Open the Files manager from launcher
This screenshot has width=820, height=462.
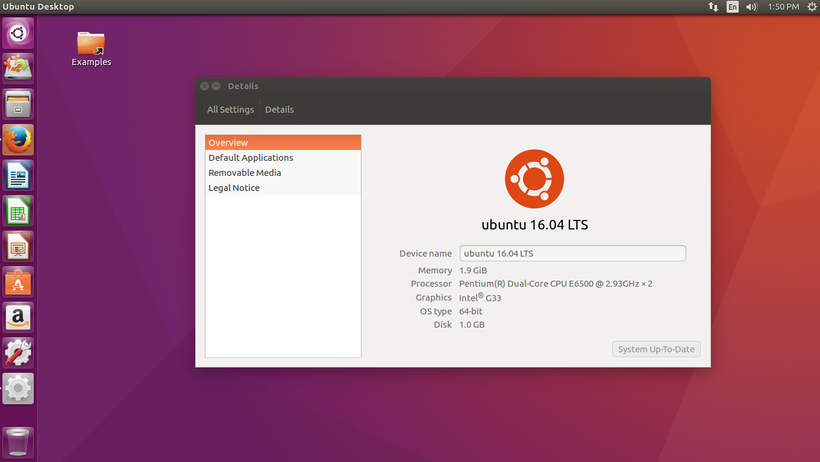(18, 104)
